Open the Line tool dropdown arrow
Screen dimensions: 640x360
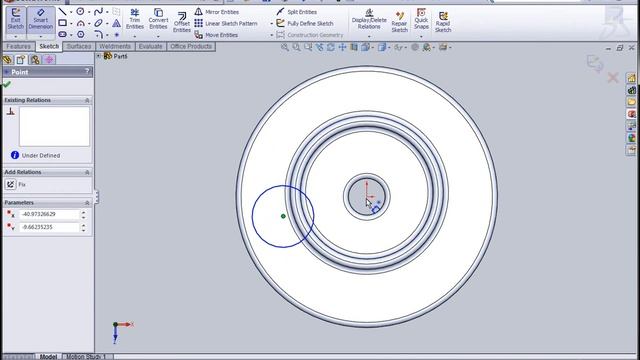(x=71, y=12)
